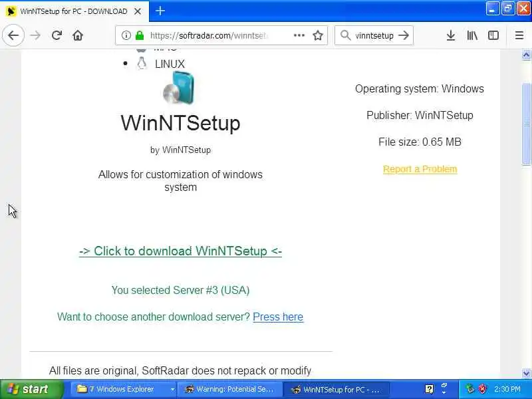The width and height of the screenshot is (532, 399).
Task: Click the forward navigation arrow
Action: [35, 35]
